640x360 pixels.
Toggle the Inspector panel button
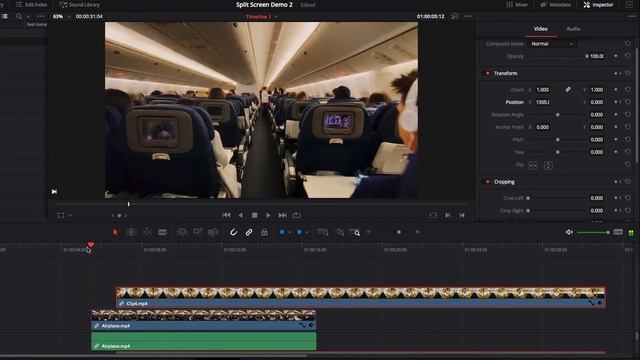pyautogui.click(x=598, y=4)
